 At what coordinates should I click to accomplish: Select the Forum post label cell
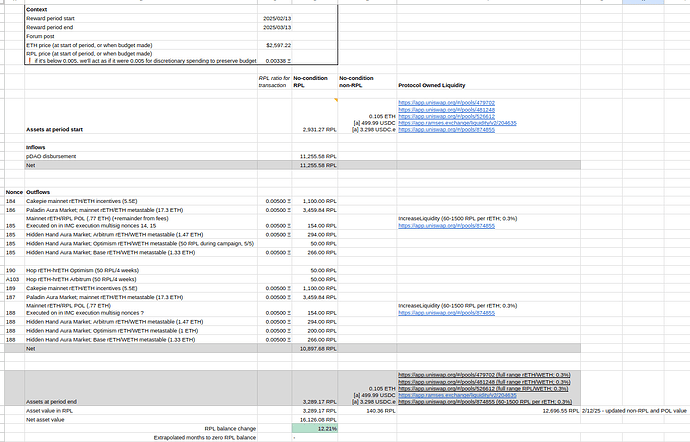tap(141, 36)
